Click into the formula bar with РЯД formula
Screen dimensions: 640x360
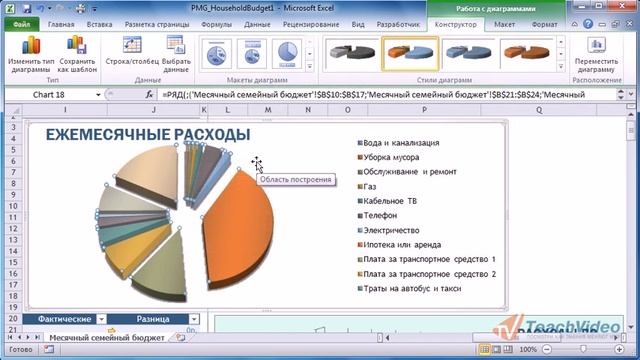[x=387, y=95]
